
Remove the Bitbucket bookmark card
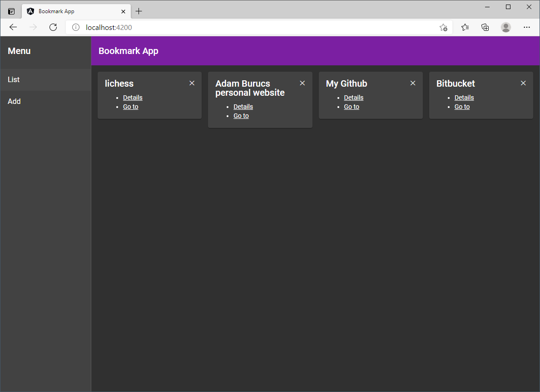(523, 83)
